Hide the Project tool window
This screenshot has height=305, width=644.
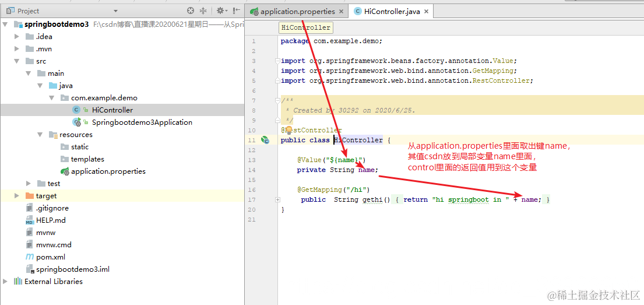click(237, 11)
